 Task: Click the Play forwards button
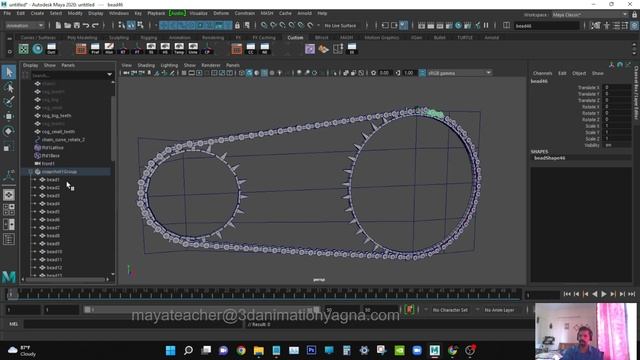click(604, 294)
